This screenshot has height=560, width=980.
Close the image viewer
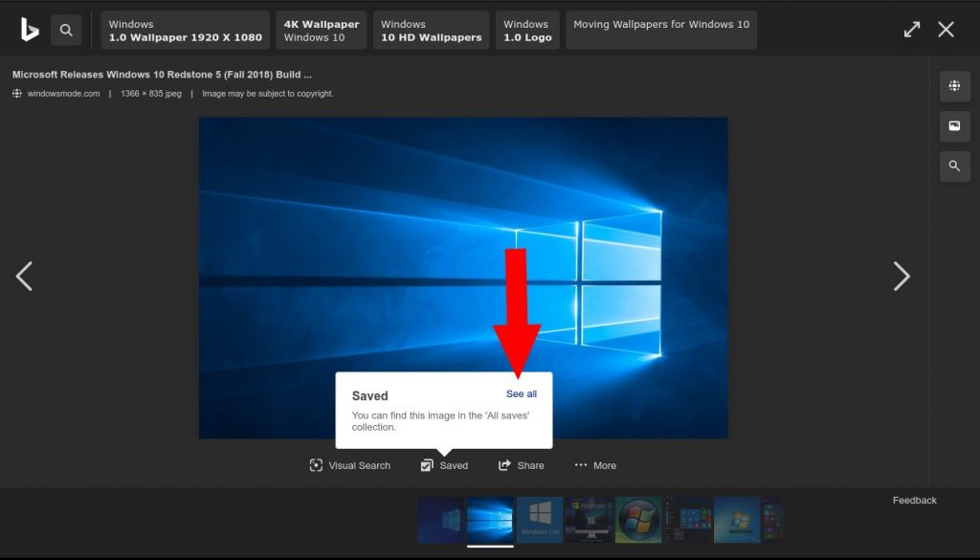(946, 30)
